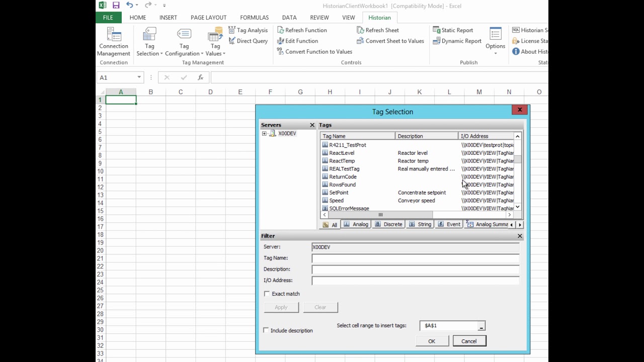Open the Tag Selection ribbon button
644x362 pixels.
(149, 42)
